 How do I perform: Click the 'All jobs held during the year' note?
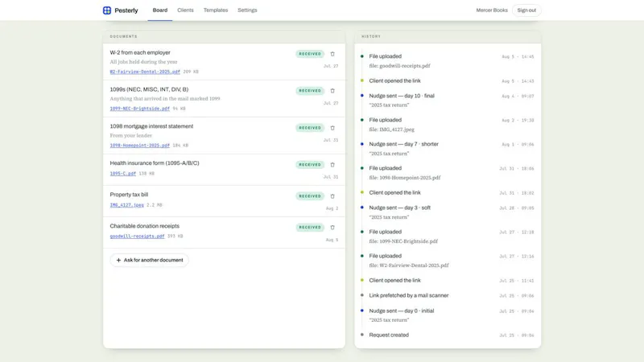pos(144,62)
